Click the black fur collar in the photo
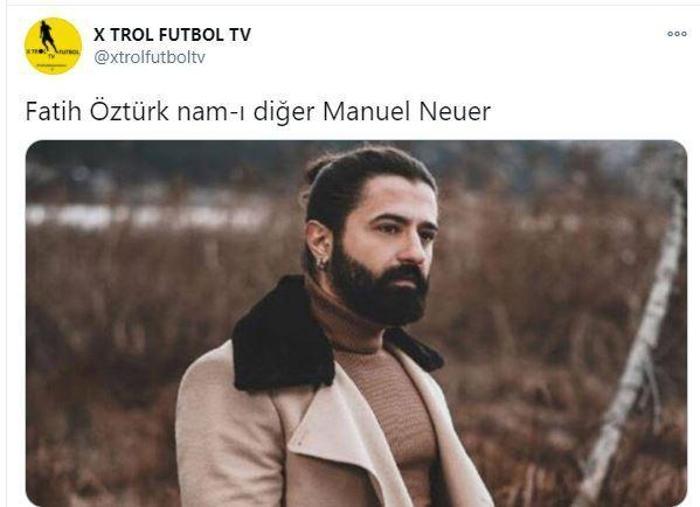This screenshot has width=700, height=507. pyautogui.click(x=283, y=335)
